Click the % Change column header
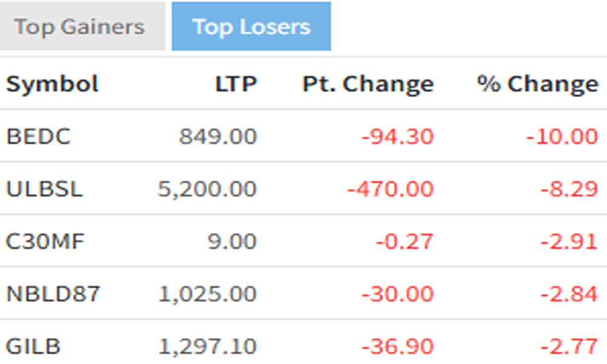The height and width of the screenshot is (364, 607). (537, 84)
